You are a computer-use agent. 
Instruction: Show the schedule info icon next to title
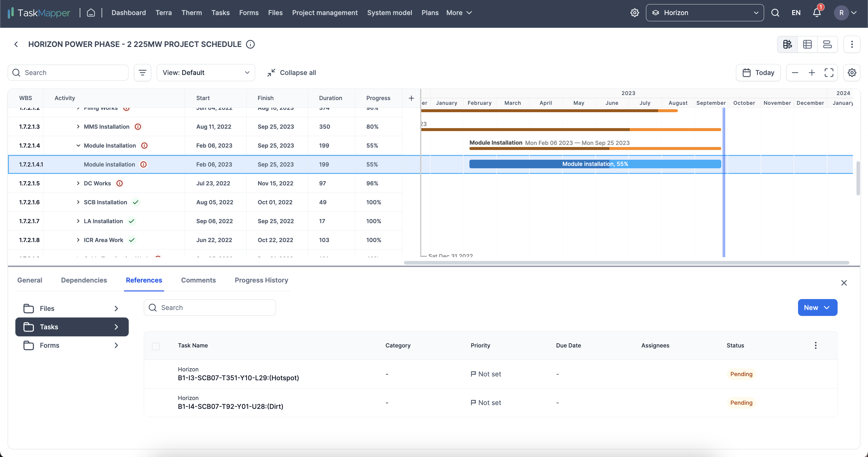pyautogui.click(x=250, y=45)
